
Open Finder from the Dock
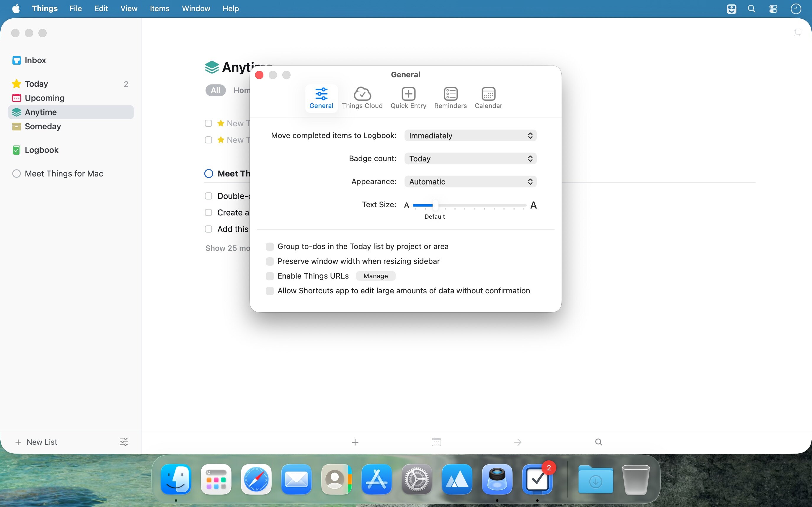pyautogui.click(x=176, y=479)
